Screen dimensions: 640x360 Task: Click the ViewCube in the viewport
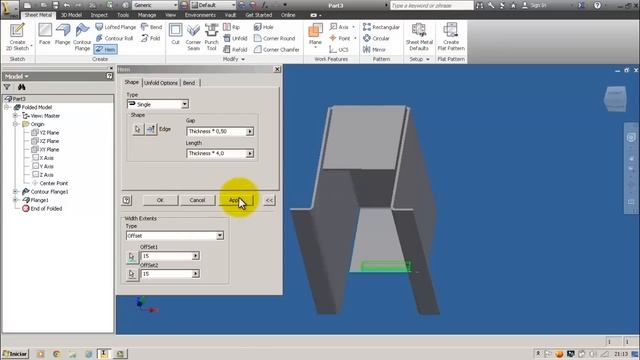click(x=615, y=98)
